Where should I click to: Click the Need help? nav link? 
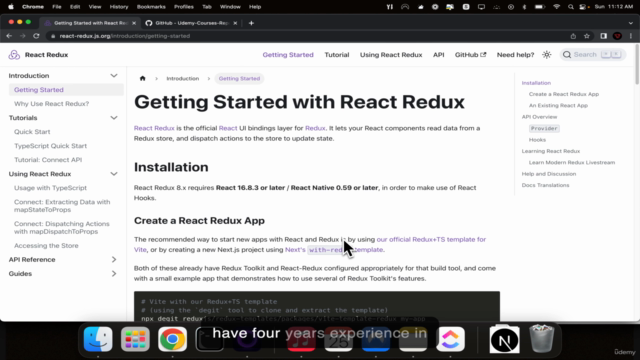(515, 55)
